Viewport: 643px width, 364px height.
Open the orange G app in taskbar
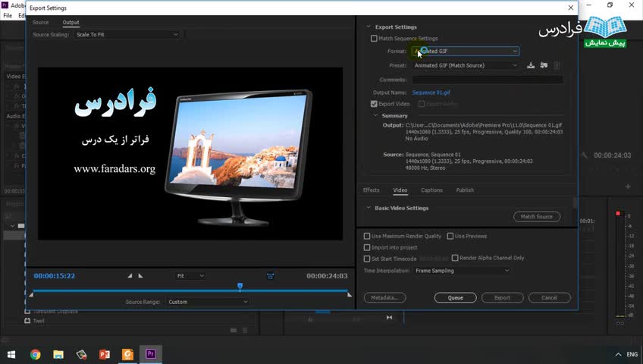(x=127, y=354)
